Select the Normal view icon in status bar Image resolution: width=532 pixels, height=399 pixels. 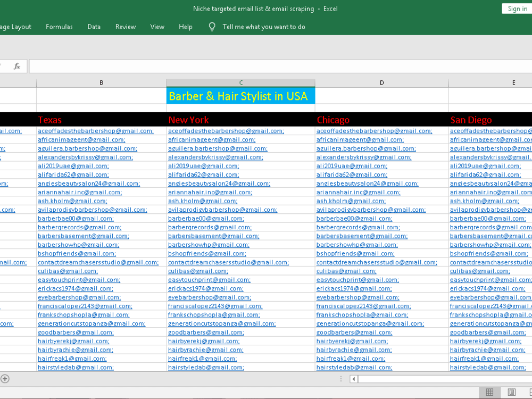click(489, 392)
